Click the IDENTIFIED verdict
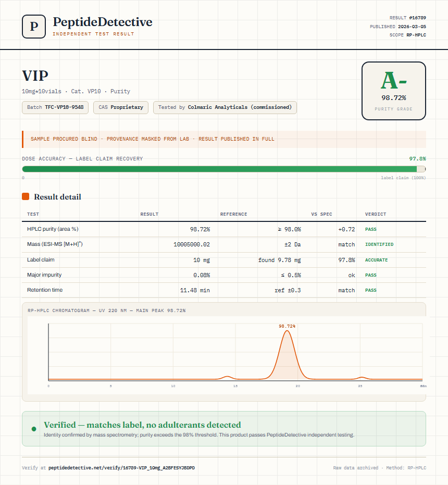This screenshot has width=448, height=485. (379, 244)
